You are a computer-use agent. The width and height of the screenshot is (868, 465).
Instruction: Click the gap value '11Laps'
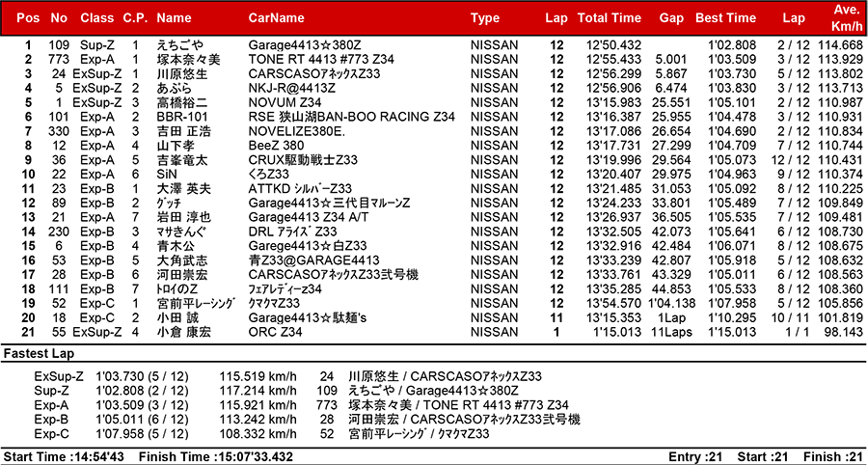[x=671, y=333]
